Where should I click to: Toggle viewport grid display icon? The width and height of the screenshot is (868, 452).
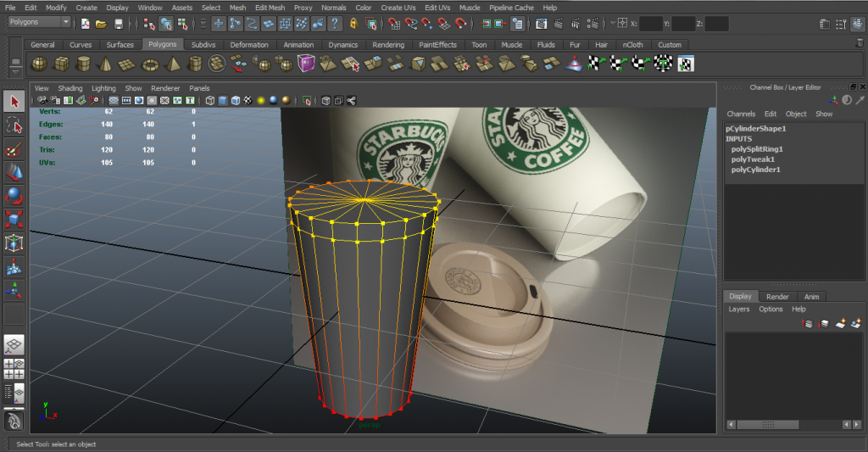(x=114, y=100)
